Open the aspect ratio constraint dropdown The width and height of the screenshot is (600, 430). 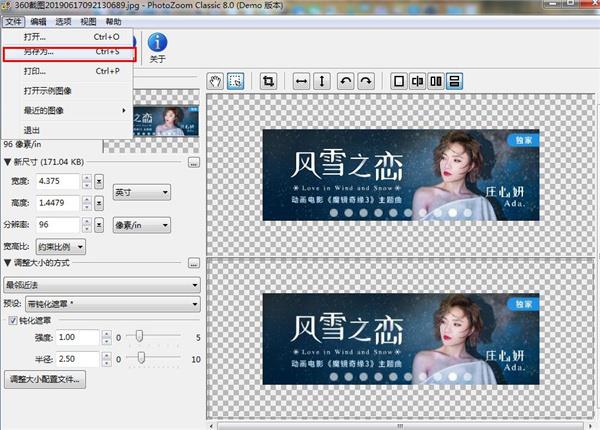pyautogui.click(x=60, y=247)
